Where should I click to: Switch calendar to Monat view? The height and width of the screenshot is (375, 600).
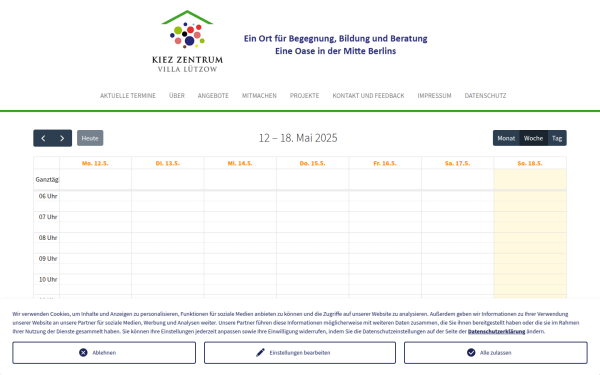tap(506, 138)
